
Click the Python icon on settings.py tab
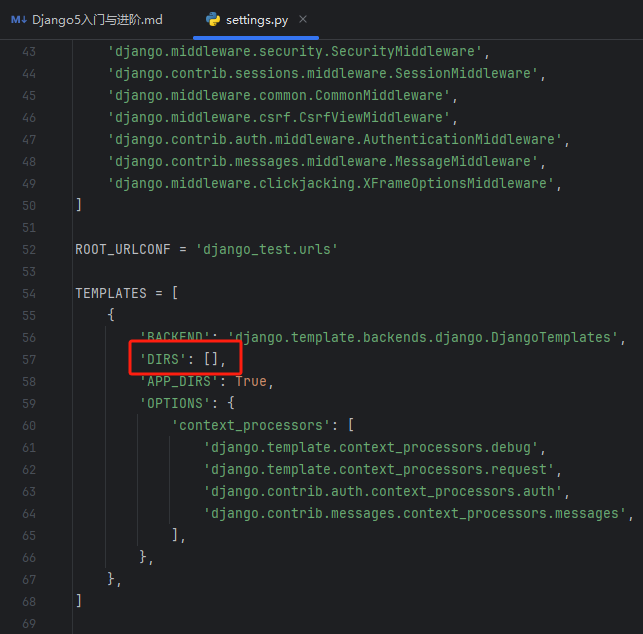tap(213, 20)
